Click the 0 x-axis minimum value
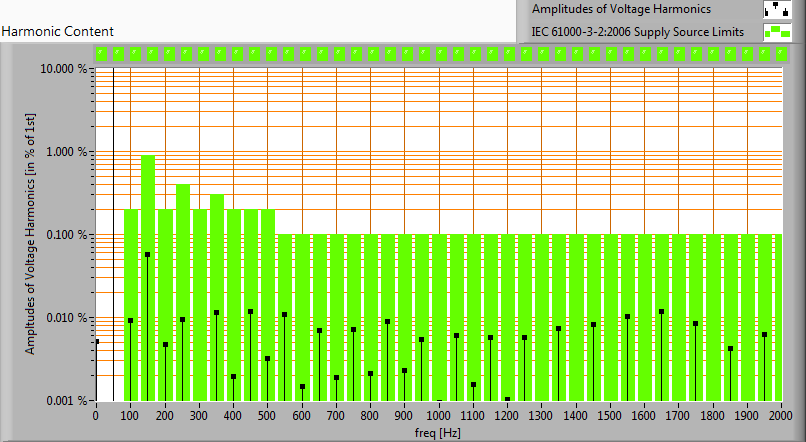Viewport: 806px width, 442px height. pos(96,414)
